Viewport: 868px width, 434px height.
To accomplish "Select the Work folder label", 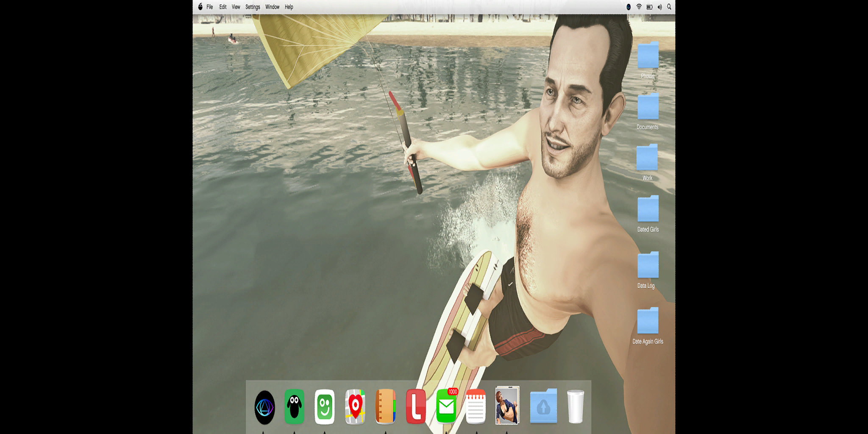I will click(647, 178).
